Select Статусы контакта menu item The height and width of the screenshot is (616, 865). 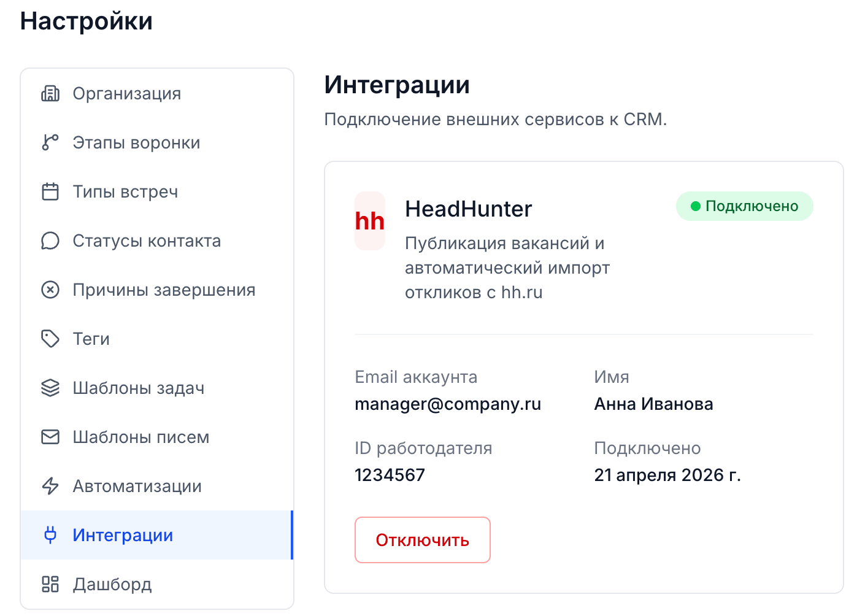tap(157, 241)
